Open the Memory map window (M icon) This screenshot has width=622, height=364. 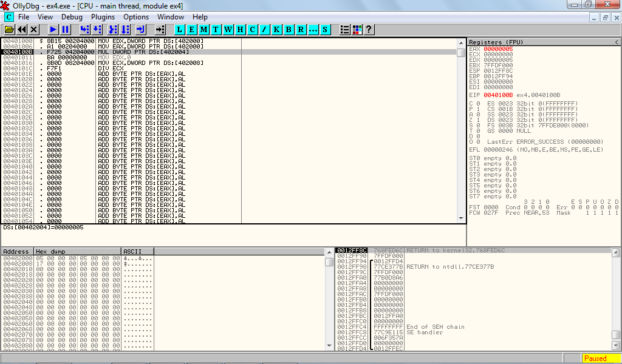point(204,29)
